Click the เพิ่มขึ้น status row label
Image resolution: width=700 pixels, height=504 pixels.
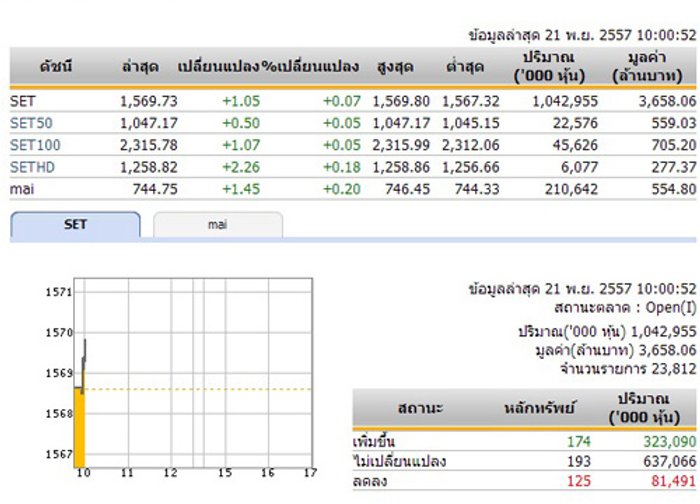[374, 442]
